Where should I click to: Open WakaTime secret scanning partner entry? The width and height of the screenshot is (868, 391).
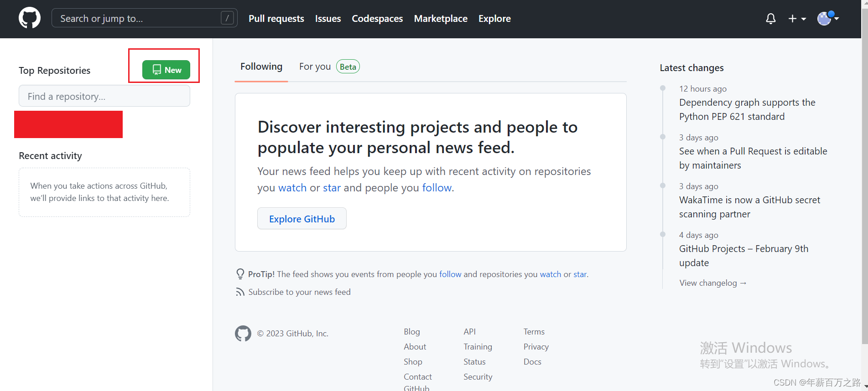point(749,207)
